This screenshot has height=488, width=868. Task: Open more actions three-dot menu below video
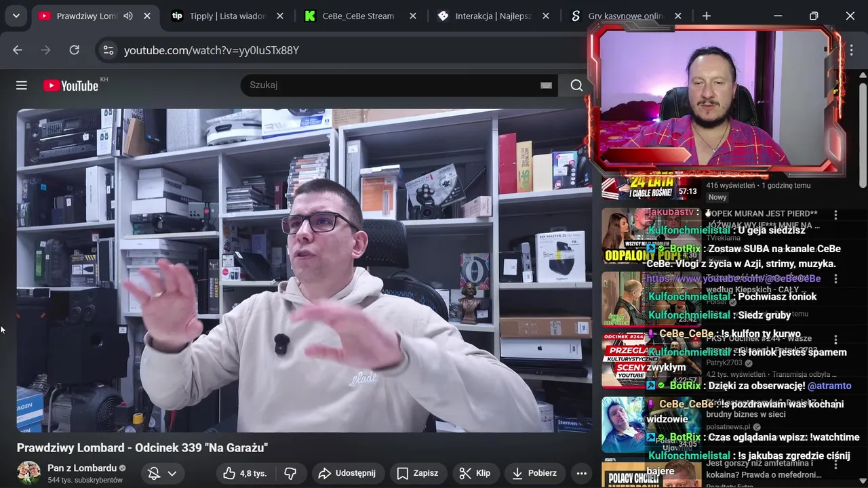(581, 473)
